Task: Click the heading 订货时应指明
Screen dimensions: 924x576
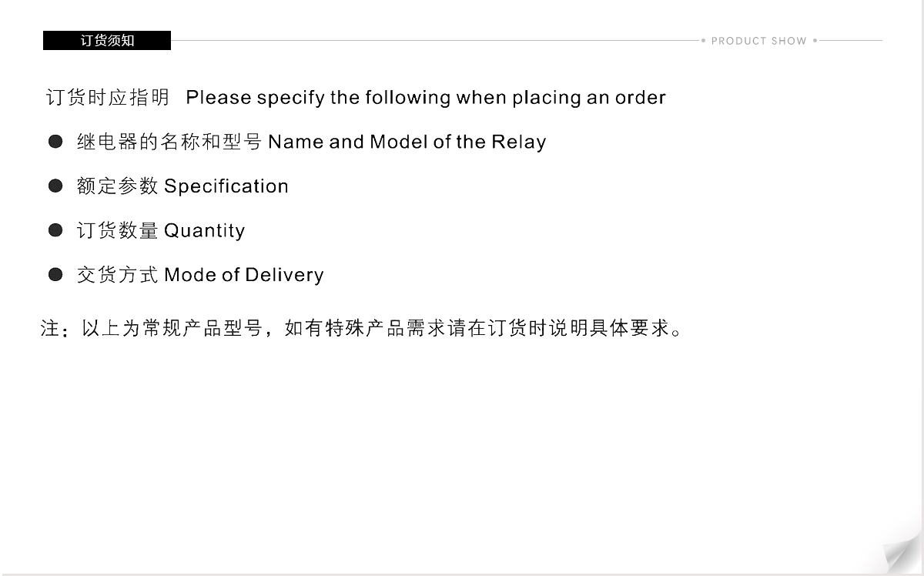Action: pos(108,98)
